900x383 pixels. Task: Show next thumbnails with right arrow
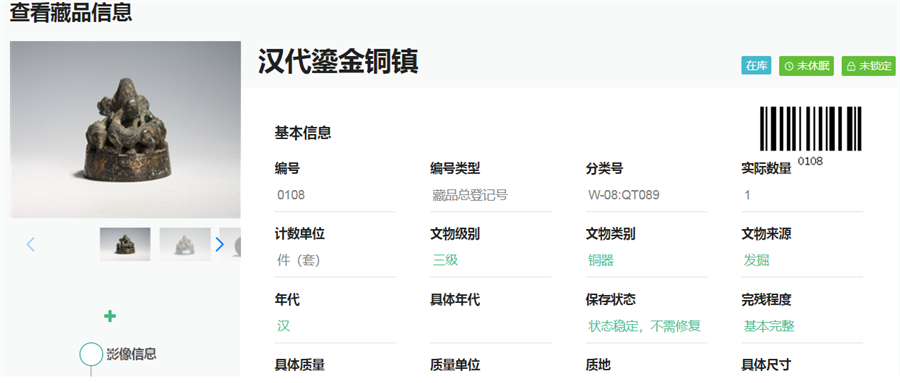[219, 245]
